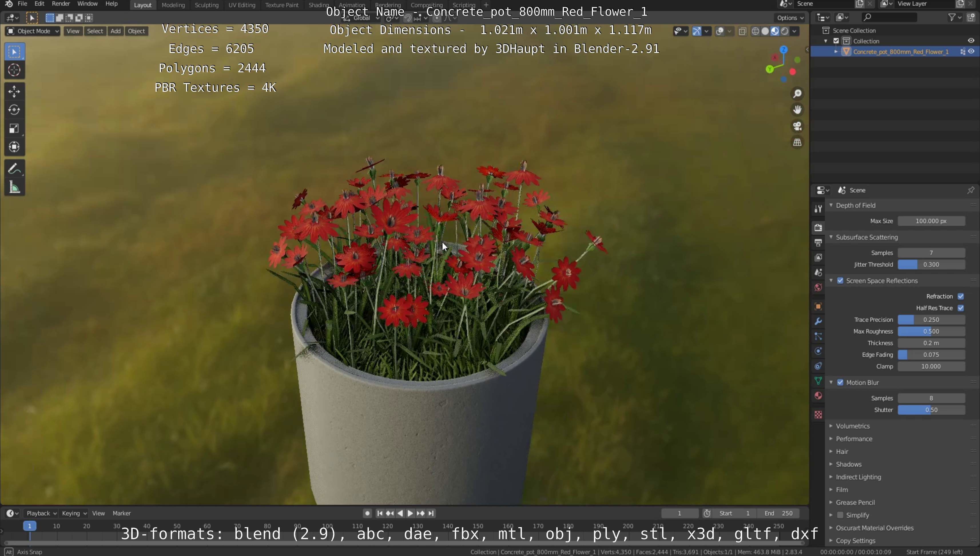Viewport: 980px width, 556px height.
Task: Toggle the Motion Blur checkbox
Action: coord(840,383)
